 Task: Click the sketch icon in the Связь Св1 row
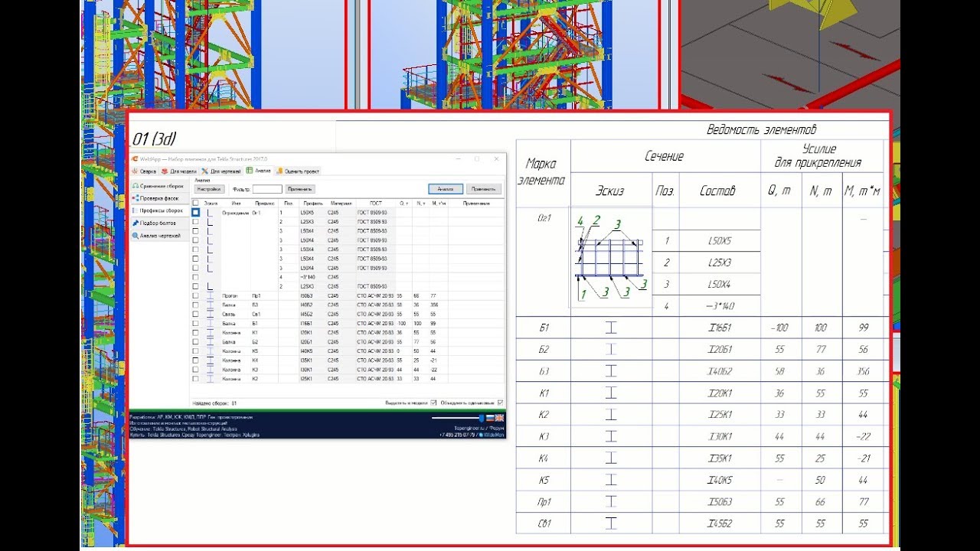click(x=210, y=314)
